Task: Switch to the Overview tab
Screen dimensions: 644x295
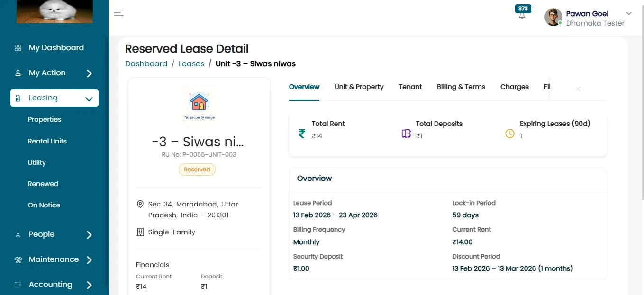Action: click(x=304, y=87)
